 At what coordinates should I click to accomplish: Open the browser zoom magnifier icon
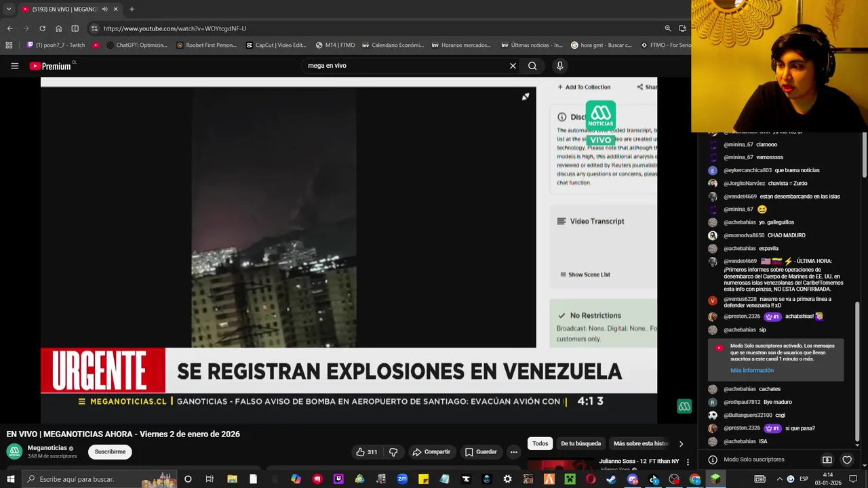(668, 28)
